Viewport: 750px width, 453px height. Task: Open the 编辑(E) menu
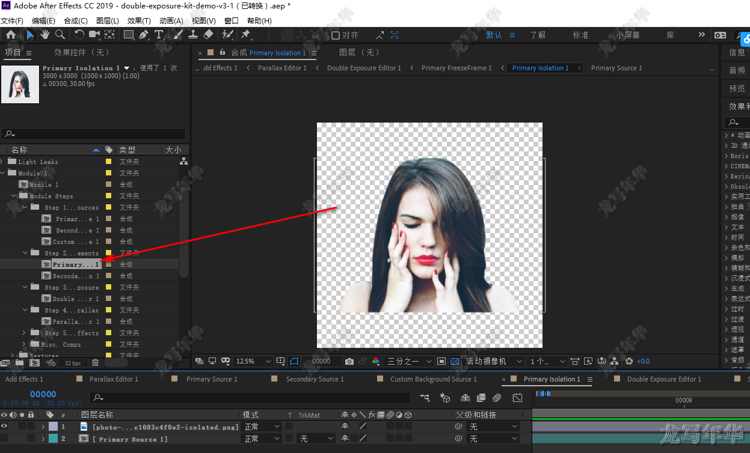coord(44,21)
